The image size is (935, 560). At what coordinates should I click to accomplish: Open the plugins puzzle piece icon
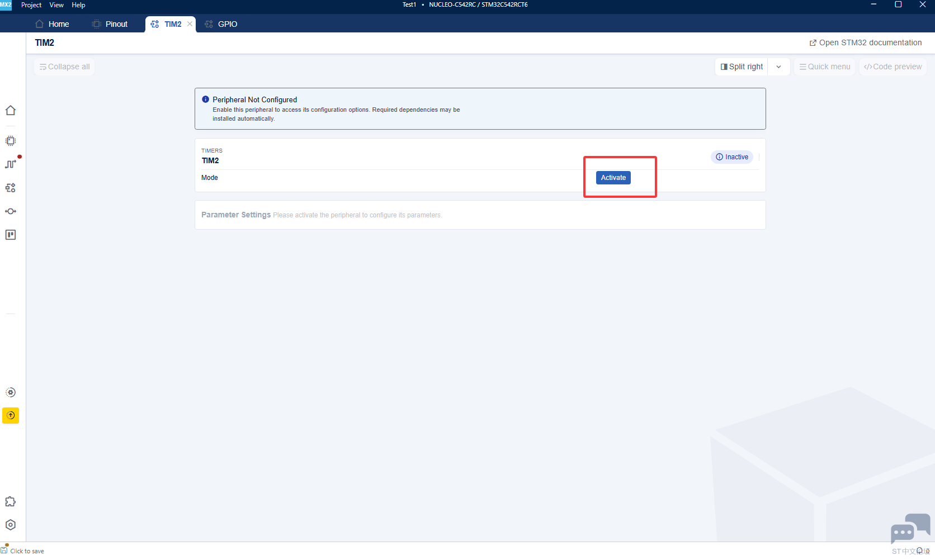coord(11,501)
